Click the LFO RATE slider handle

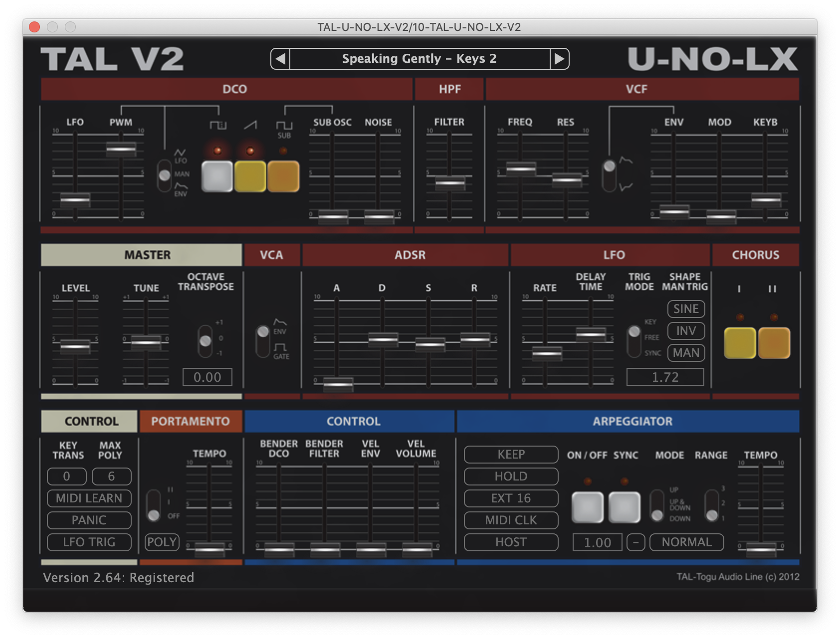pos(547,353)
